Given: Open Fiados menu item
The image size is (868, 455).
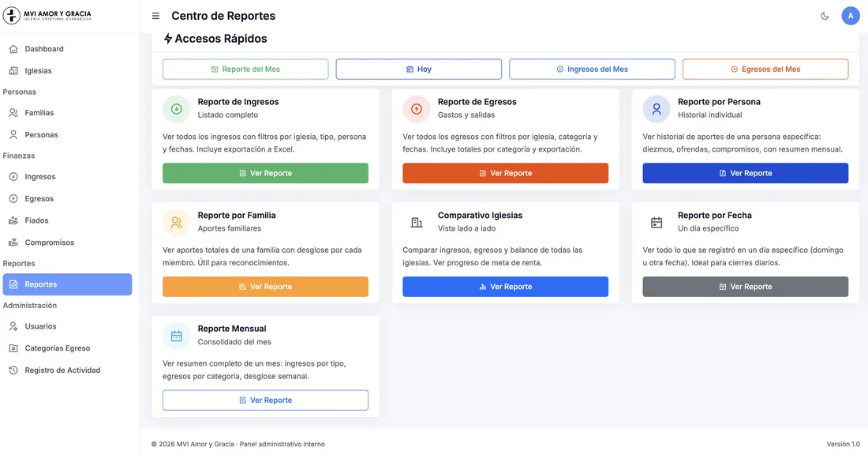Looking at the screenshot, I should (68, 220).
